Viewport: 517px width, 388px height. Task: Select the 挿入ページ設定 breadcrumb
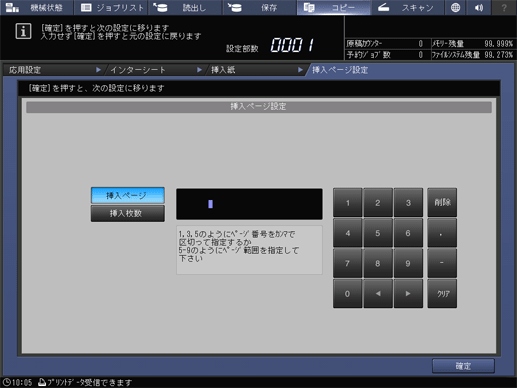(x=340, y=70)
